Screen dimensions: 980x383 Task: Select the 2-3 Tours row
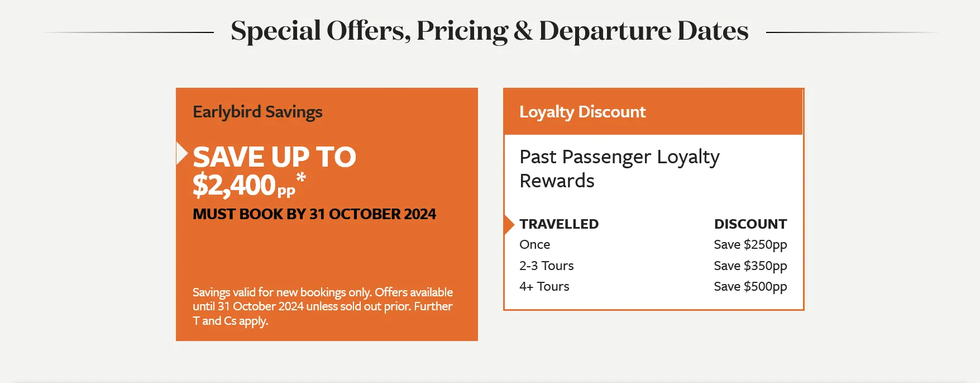[653, 266]
